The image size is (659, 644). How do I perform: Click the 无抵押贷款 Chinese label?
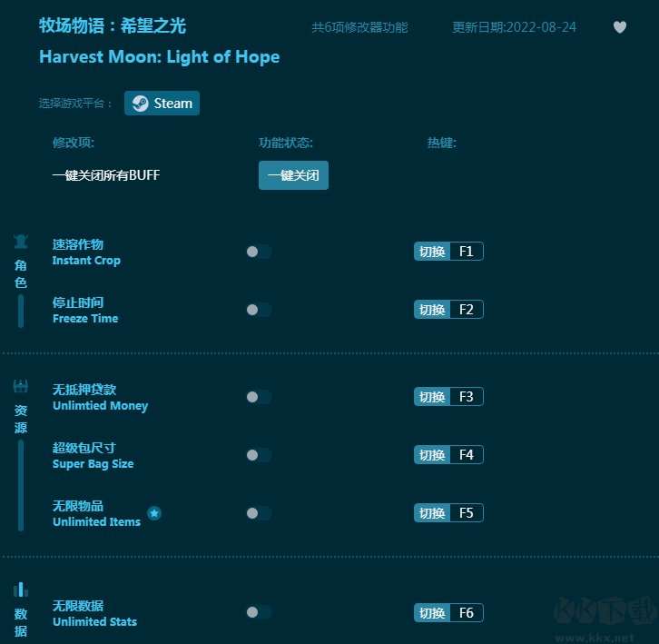[84, 390]
